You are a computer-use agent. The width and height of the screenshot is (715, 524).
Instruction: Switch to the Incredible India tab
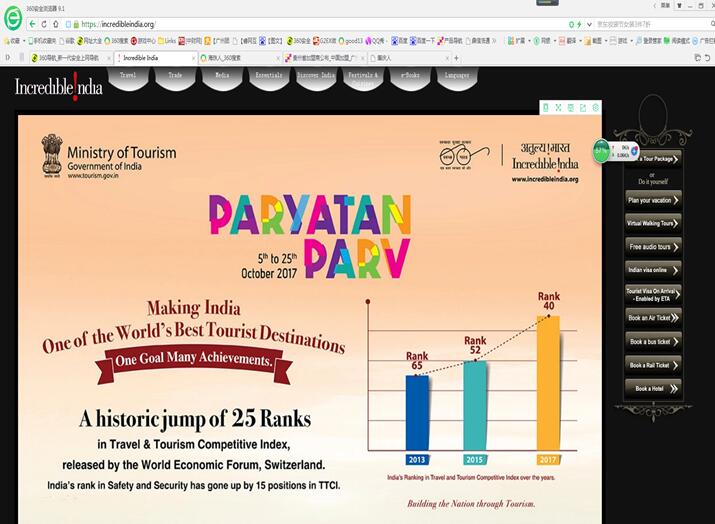coord(155,58)
